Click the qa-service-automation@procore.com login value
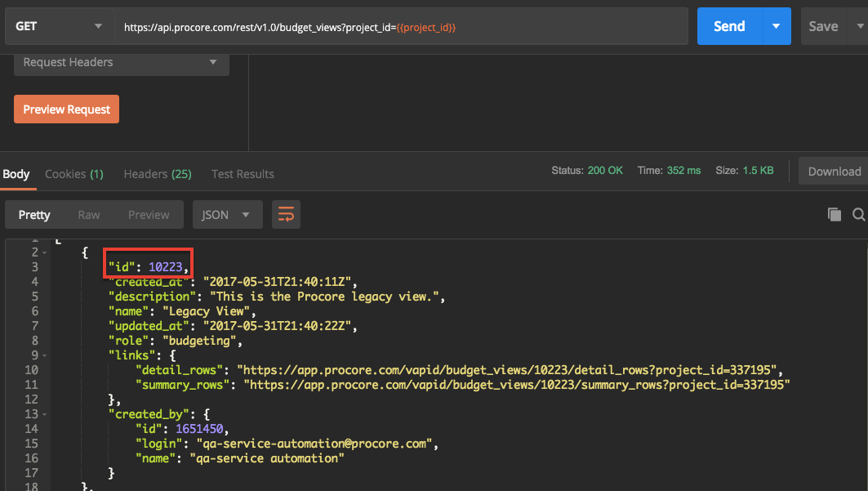Image resolution: width=868 pixels, height=491 pixels. (x=315, y=444)
